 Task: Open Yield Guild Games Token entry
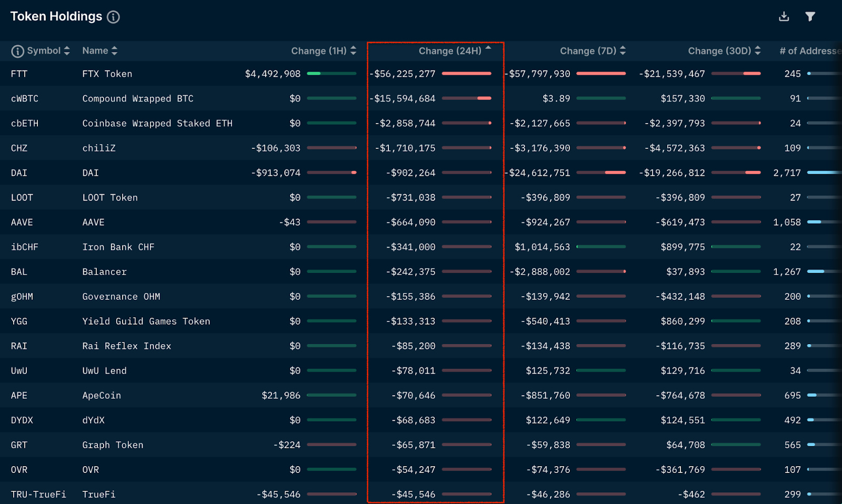pos(146,321)
